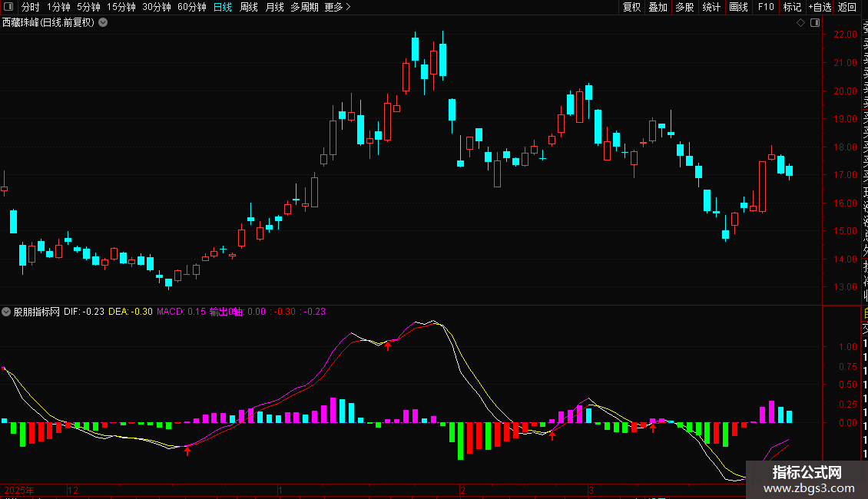Viewport: 868px width, 499px height.
Task: Open F10 company info
Action: (766, 7)
